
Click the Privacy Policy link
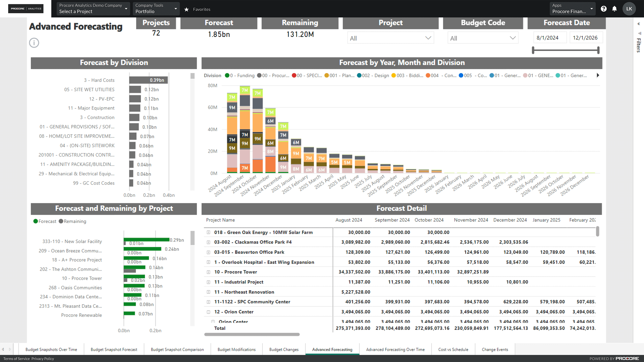coord(43,359)
